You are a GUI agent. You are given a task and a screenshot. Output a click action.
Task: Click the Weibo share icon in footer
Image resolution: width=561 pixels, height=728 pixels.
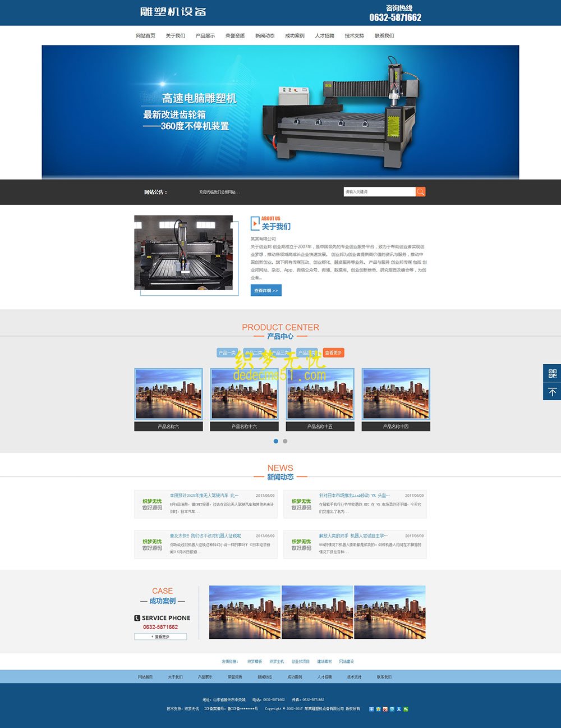[385, 709]
